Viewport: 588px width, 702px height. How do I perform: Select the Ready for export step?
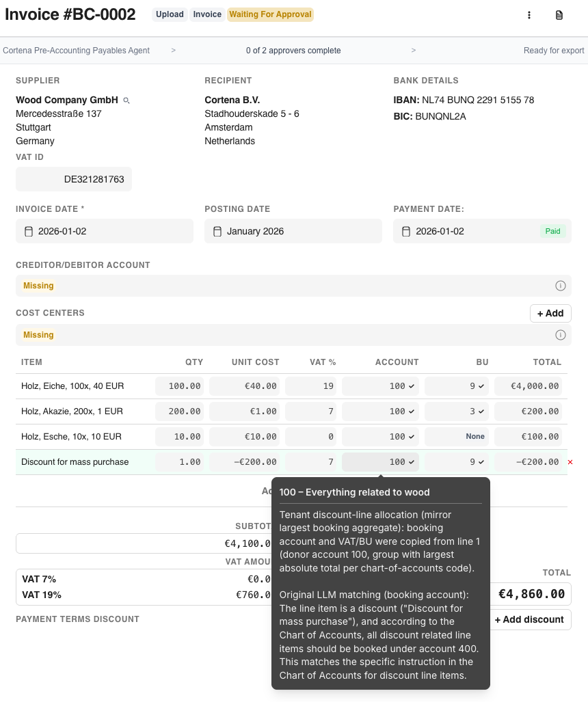pos(554,51)
